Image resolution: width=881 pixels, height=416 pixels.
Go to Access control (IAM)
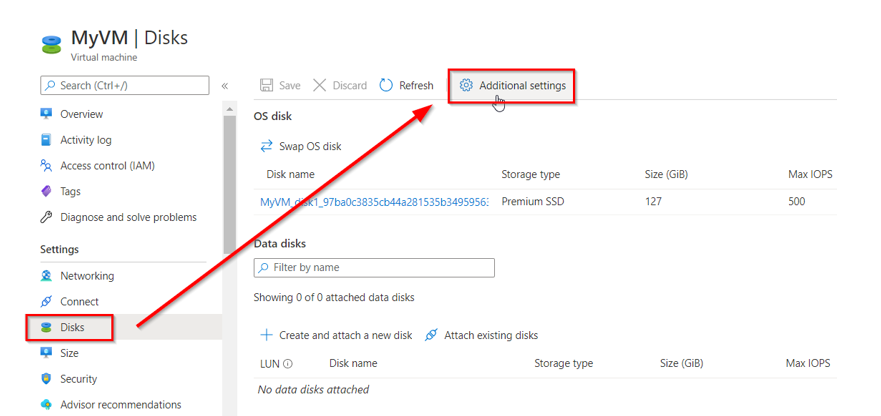click(107, 166)
